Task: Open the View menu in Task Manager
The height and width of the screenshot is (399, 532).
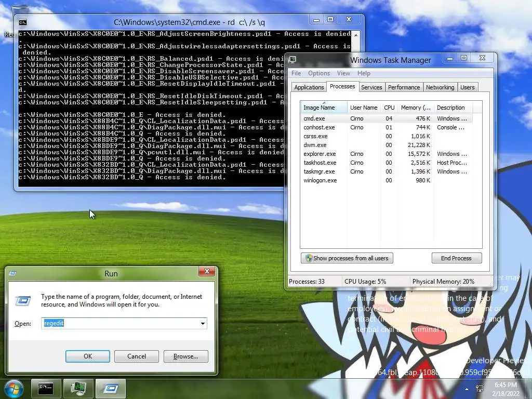Action: point(343,73)
